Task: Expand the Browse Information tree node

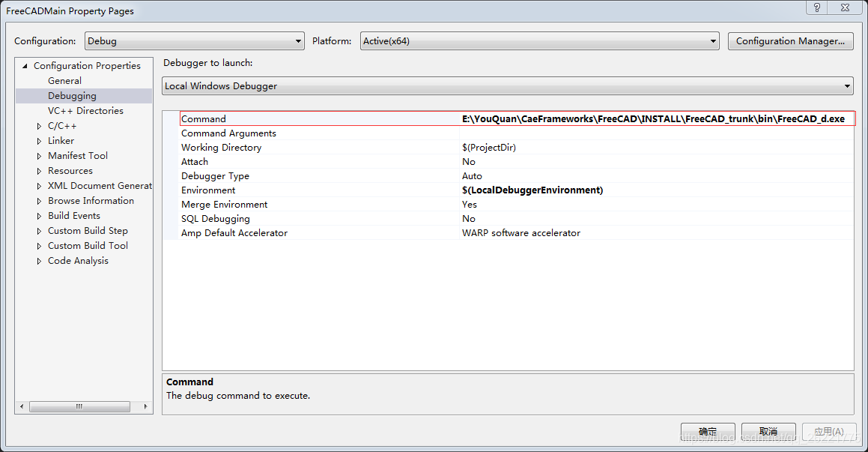Action: [39, 201]
